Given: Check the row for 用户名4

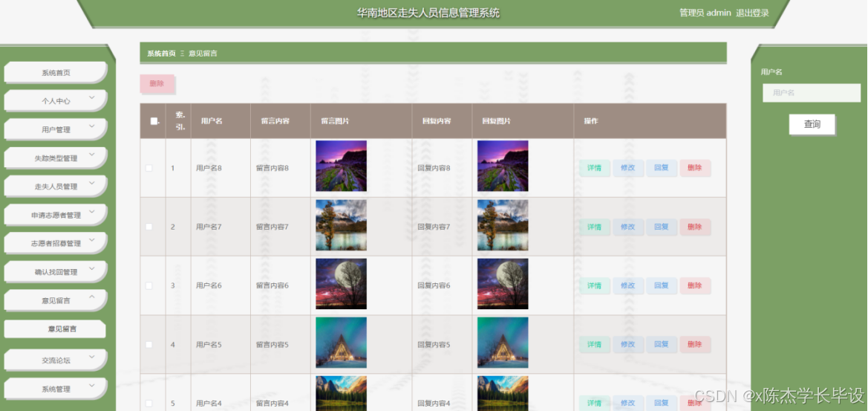Looking at the screenshot, I should point(149,404).
